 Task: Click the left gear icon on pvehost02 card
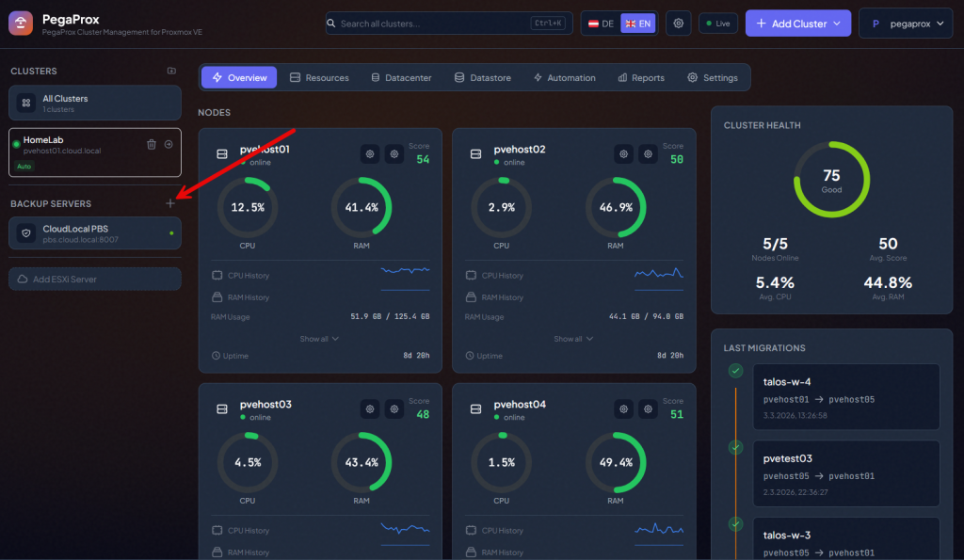point(623,154)
